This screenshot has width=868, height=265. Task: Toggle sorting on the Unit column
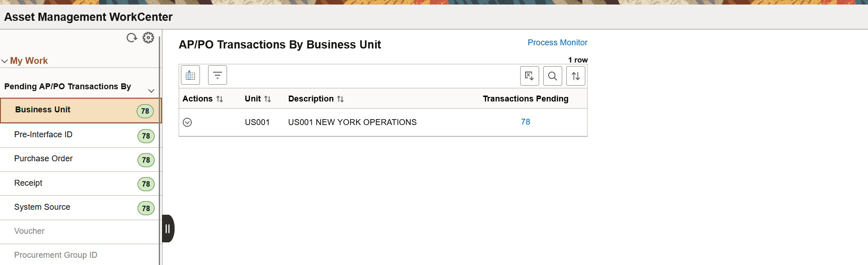pos(268,98)
